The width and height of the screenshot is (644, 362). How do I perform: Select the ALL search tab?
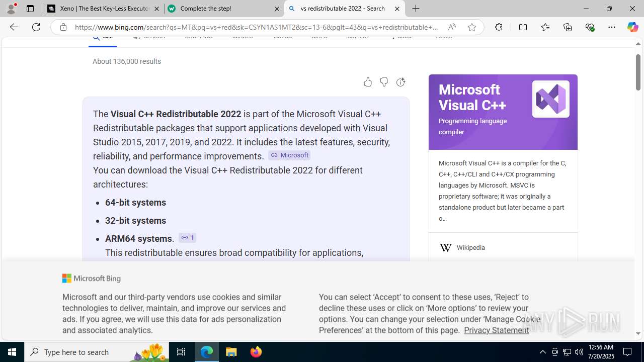103,38
